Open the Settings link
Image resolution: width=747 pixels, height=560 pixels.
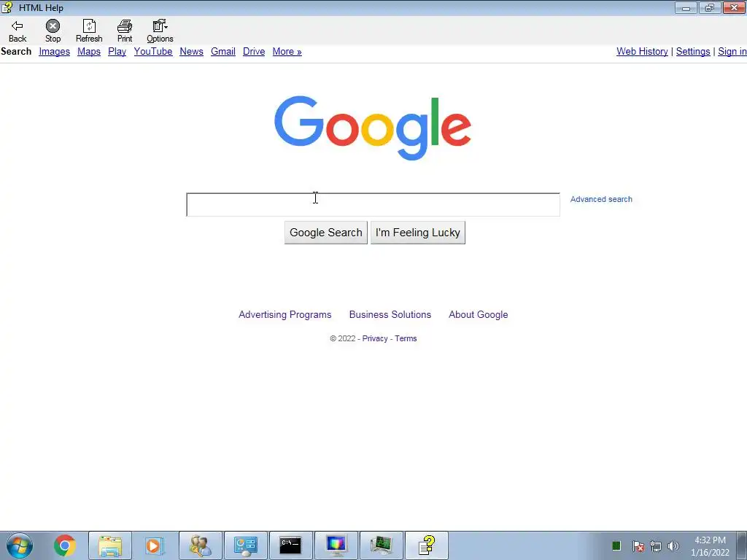pyautogui.click(x=693, y=52)
